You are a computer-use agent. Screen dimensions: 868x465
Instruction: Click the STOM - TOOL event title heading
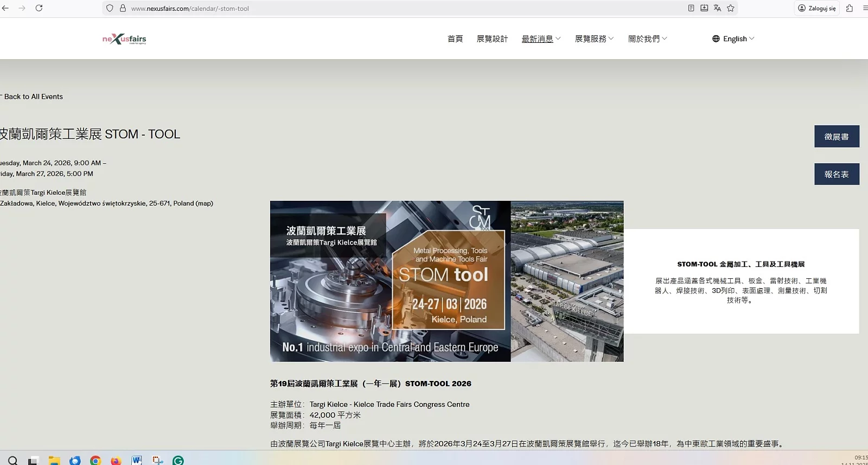coord(90,134)
